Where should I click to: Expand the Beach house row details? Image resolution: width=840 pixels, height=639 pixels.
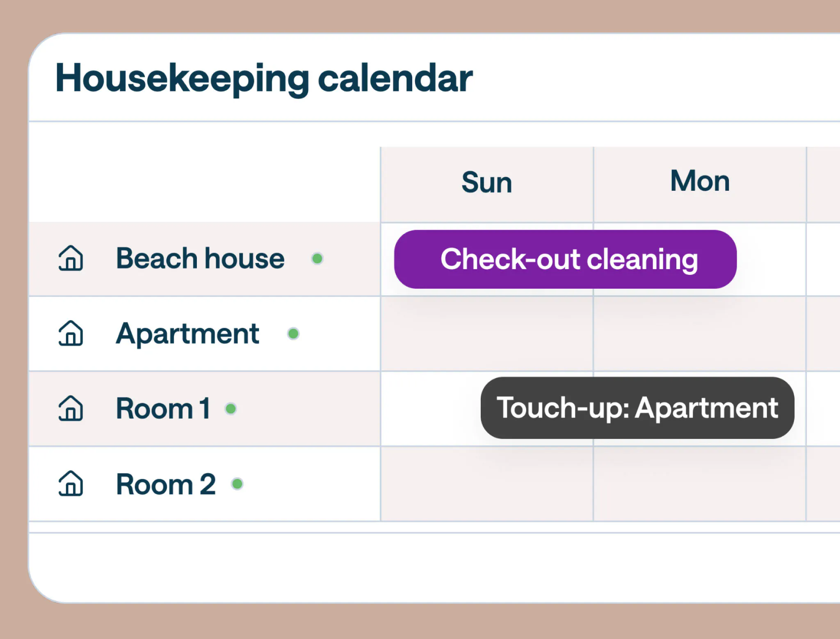(200, 258)
